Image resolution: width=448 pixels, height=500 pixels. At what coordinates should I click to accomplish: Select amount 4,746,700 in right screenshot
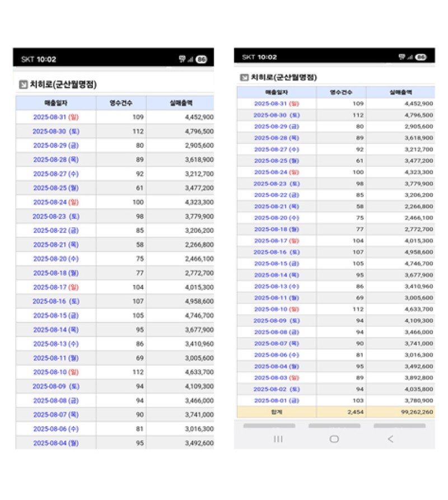pos(419,263)
